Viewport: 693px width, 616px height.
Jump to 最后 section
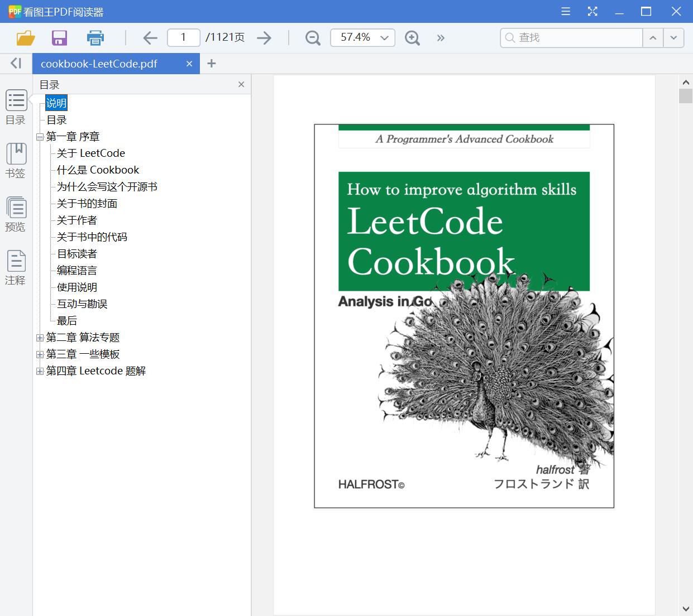67,321
